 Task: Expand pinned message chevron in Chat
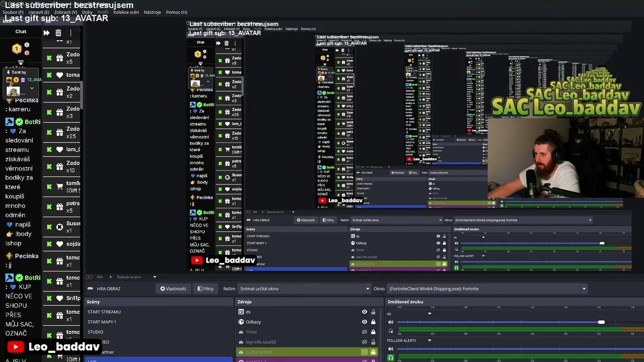coord(32,88)
